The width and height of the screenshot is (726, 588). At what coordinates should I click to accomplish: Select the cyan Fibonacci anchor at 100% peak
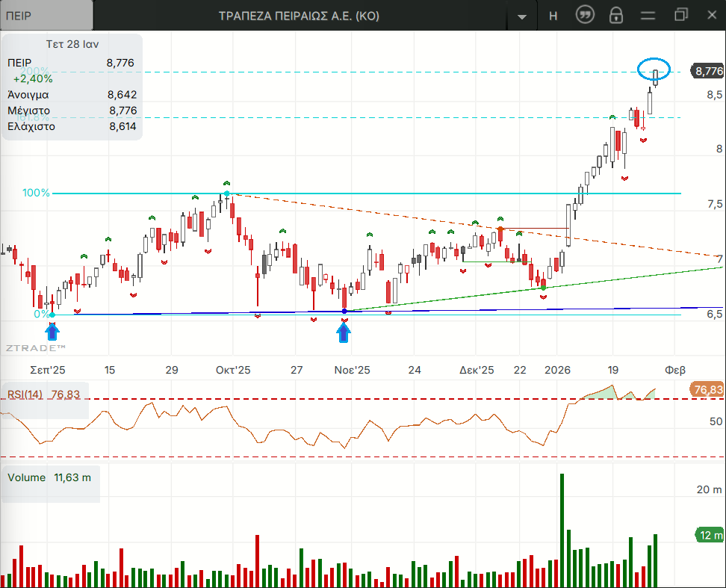pos(227,194)
